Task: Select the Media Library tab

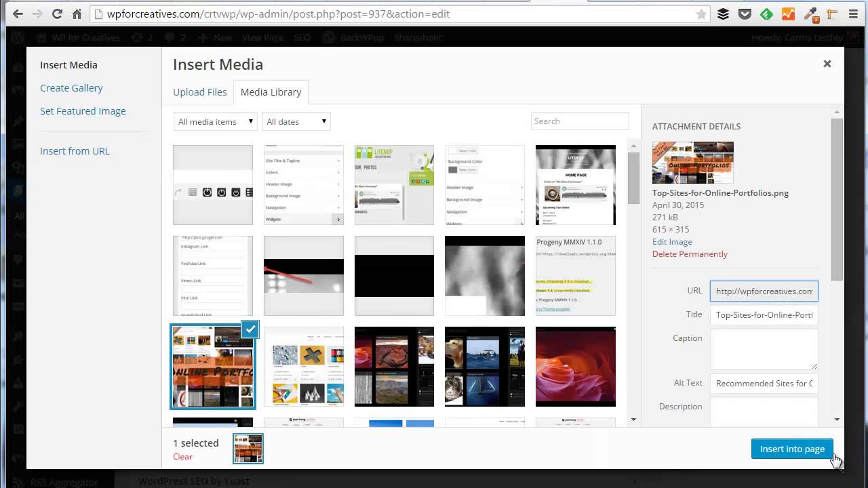Action: [x=271, y=92]
